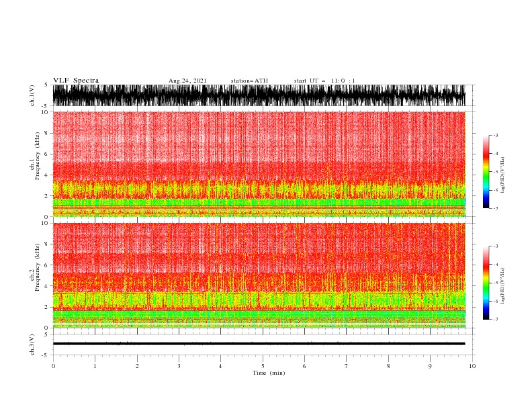Image resolution: width=532 pixels, height=411 pixels.
Task: Click the "6" kHz tick of ch.2 spectrogram
Action: (x=46, y=265)
